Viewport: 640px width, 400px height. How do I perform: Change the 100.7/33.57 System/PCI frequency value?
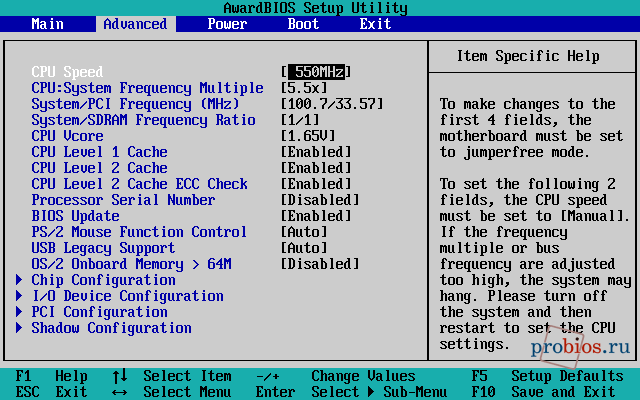(332, 104)
